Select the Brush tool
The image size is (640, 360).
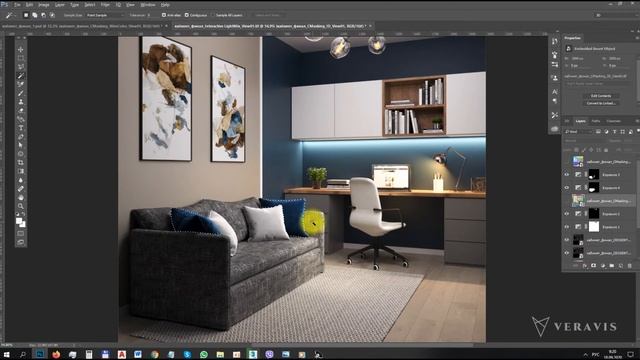click(20, 93)
